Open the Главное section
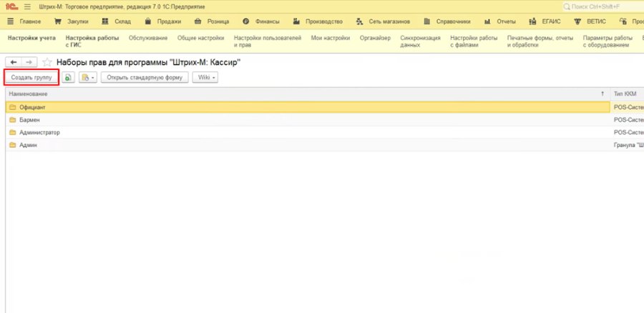Image resolution: width=644 pixels, height=313 pixels. [24, 21]
